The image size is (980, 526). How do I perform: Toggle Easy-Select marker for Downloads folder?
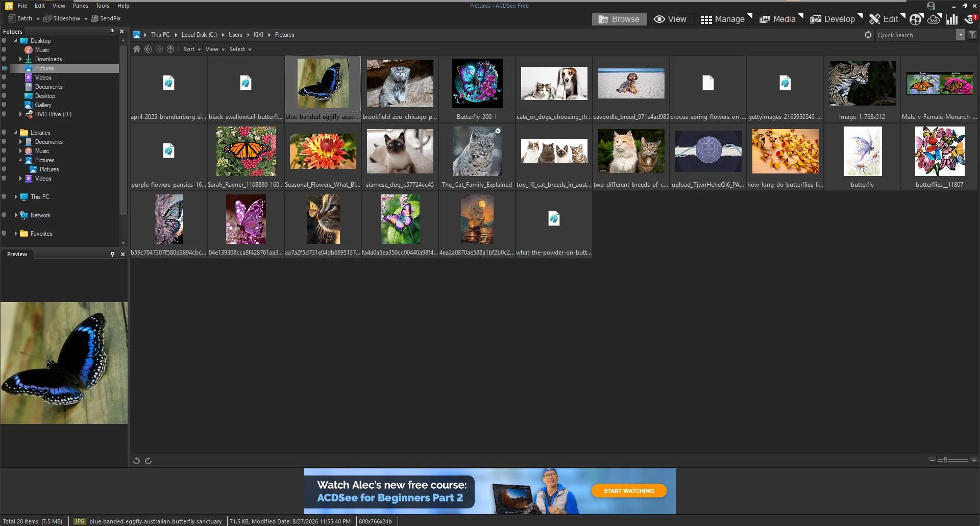click(4, 59)
